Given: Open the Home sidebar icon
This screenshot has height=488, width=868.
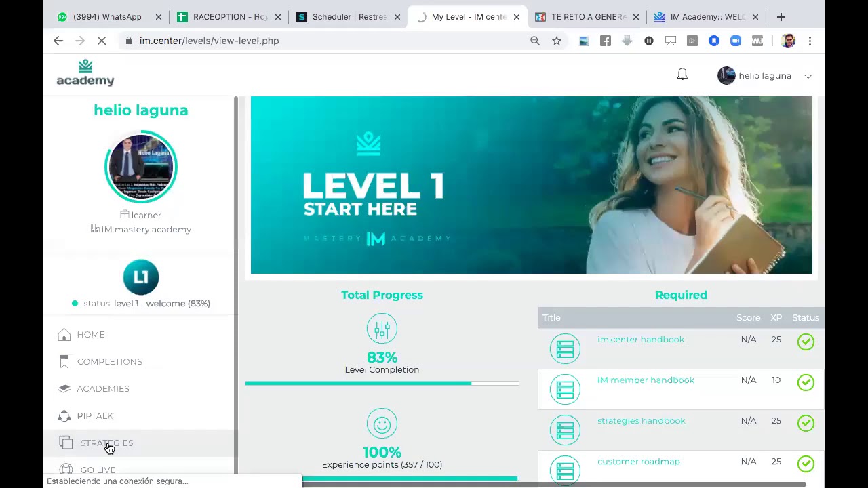Looking at the screenshot, I should pos(64,335).
